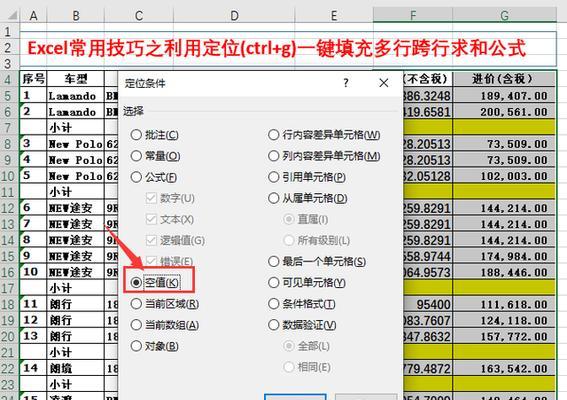The width and height of the screenshot is (567, 400).
Task: Click the help question mark in the 定位条件 dialog
Action: click(x=346, y=83)
